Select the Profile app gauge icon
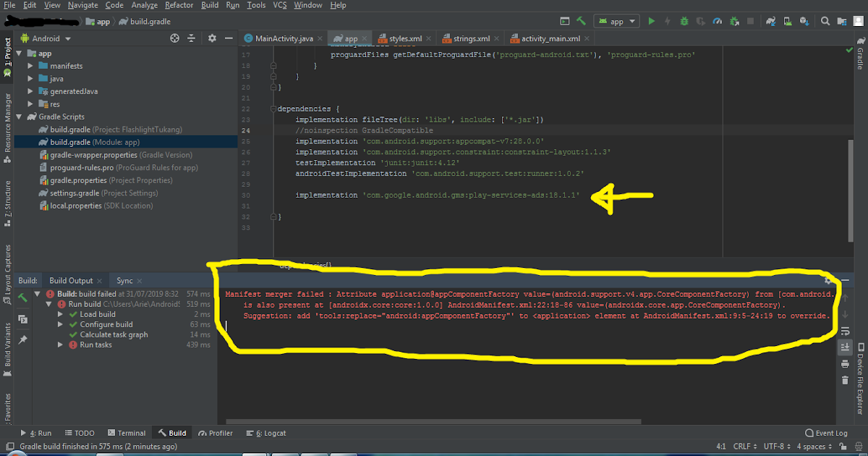The width and height of the screenshot is (868, 456). pyautogui.click(x=717, y=21)
